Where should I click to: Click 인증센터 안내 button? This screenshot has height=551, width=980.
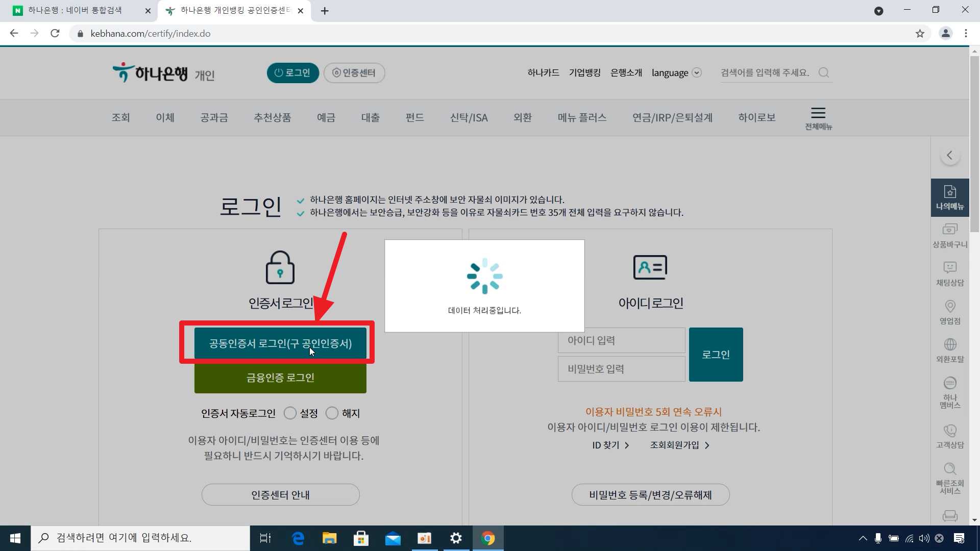pyautogui.click(x=280, y=495)
